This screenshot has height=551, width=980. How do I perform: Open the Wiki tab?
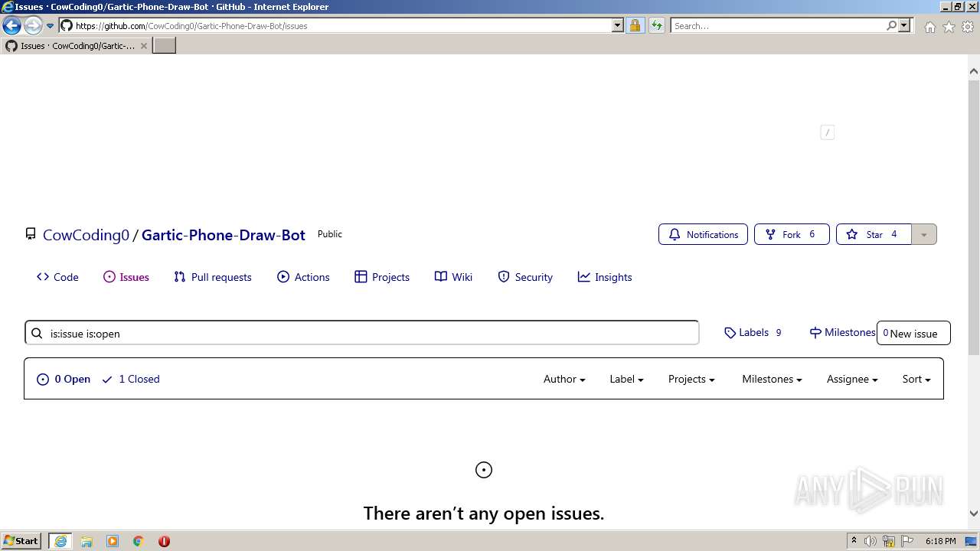coord(453,277)
